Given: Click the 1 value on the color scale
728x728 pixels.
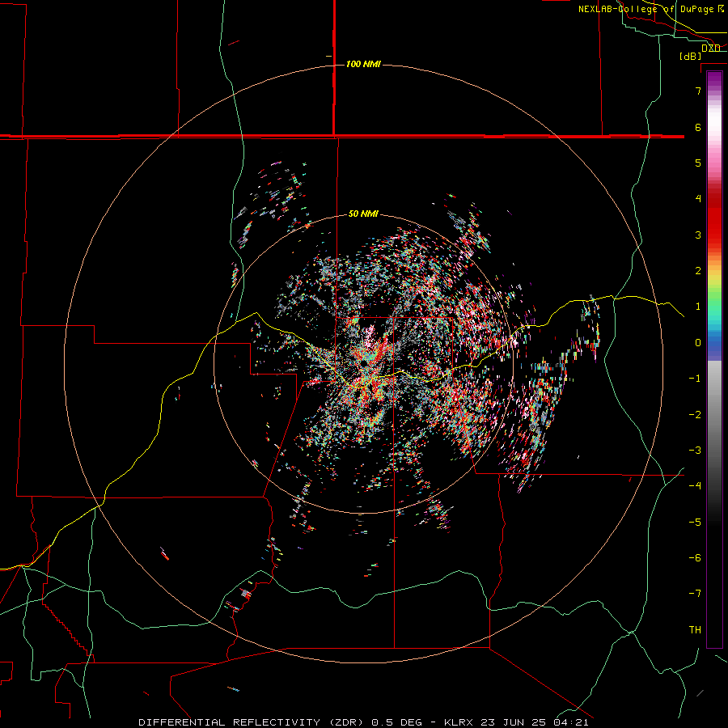Looking at the screenshot, I should (698, 307).
